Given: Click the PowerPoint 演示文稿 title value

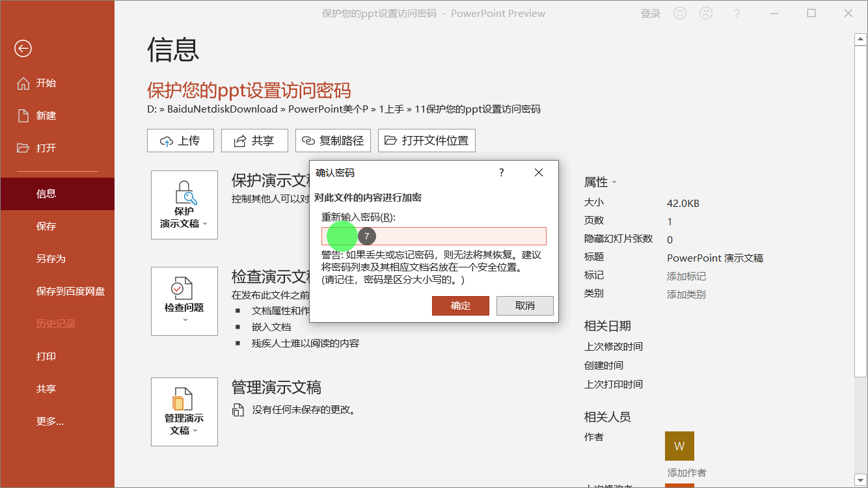Looking at the screenshot, I should [715, 258].
